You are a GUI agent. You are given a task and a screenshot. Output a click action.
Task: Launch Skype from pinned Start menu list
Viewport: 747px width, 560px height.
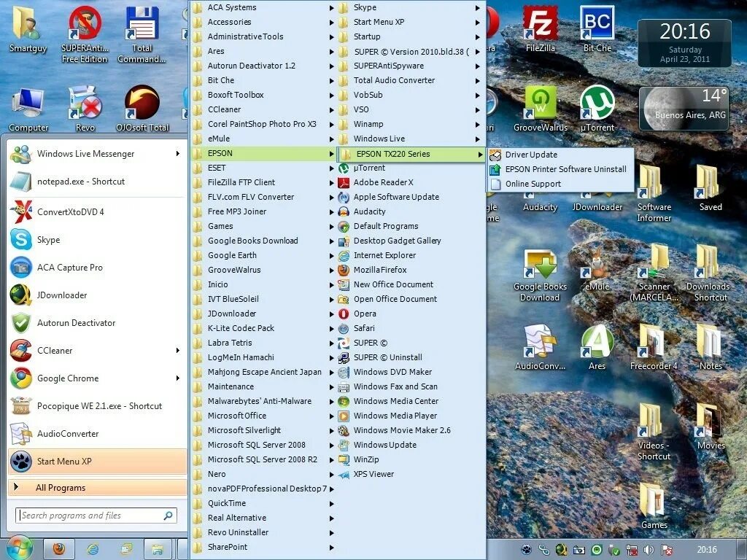pos(97,239)
